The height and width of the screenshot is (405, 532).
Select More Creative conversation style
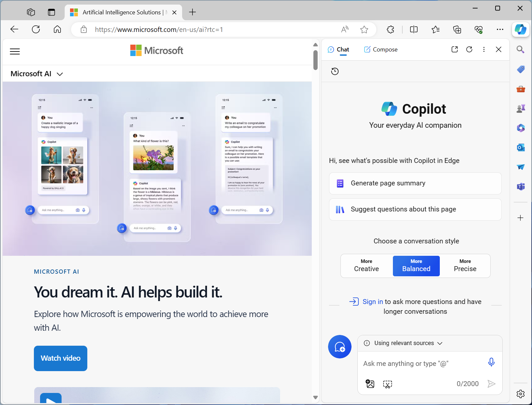pyautogui.click(x=367, y=266)
